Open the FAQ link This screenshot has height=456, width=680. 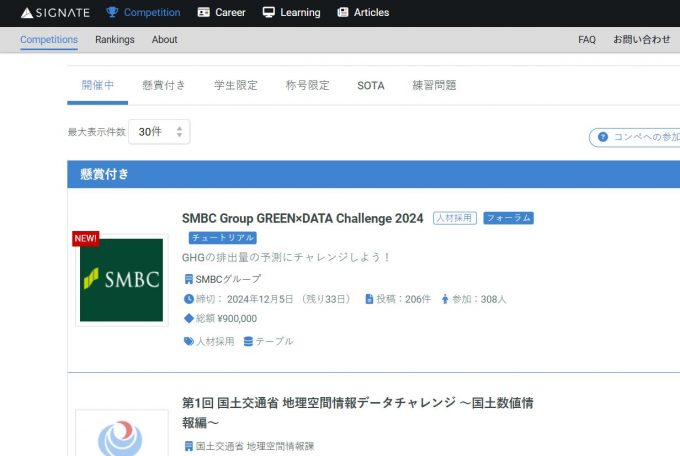pos(587,39)
